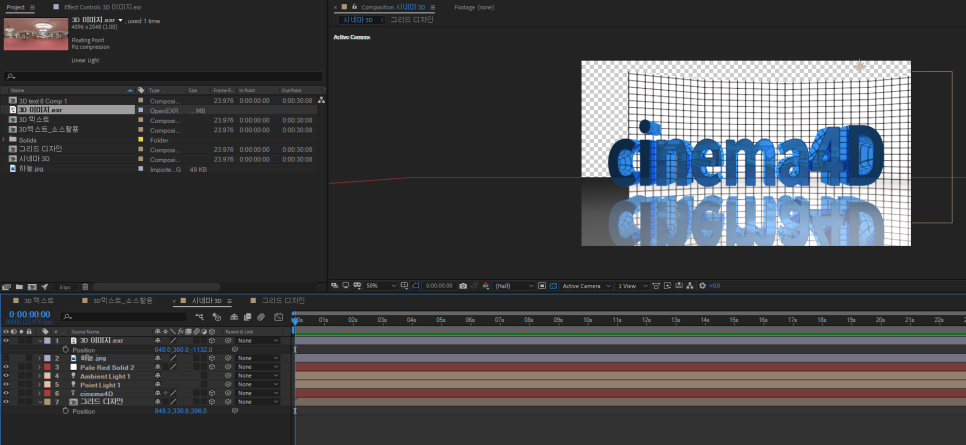The width and height of the screenshot is (966, 445).
Task: Collapse the 그리드 디자인 layer properties
Action: tap(39, 402)
